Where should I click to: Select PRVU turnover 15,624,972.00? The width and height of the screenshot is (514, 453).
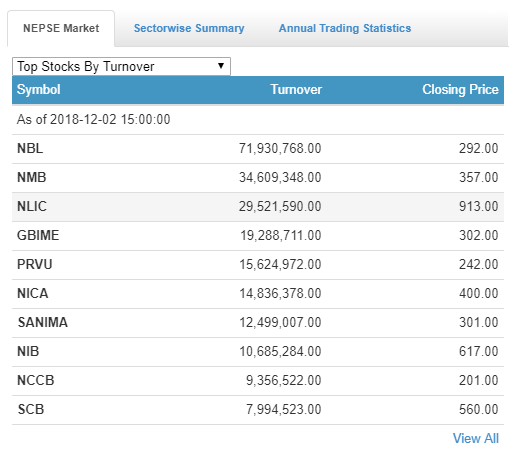pyautogui.click(x=280, y=264)
